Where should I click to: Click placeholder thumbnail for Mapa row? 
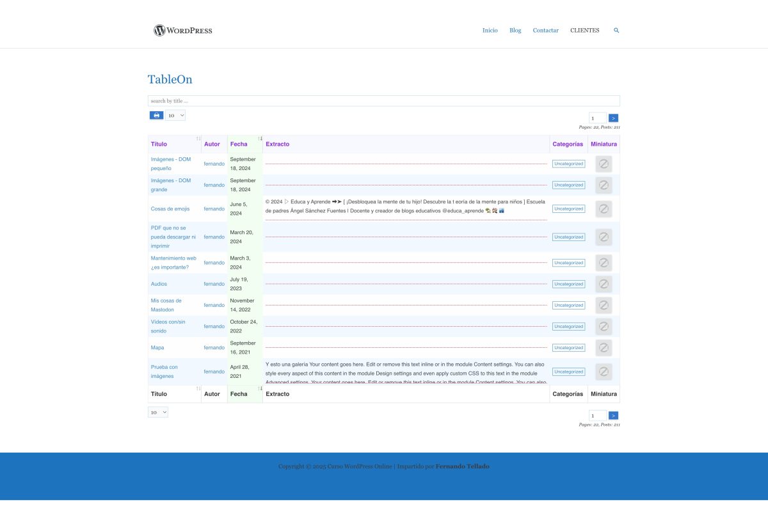click(x=603, y=348)
